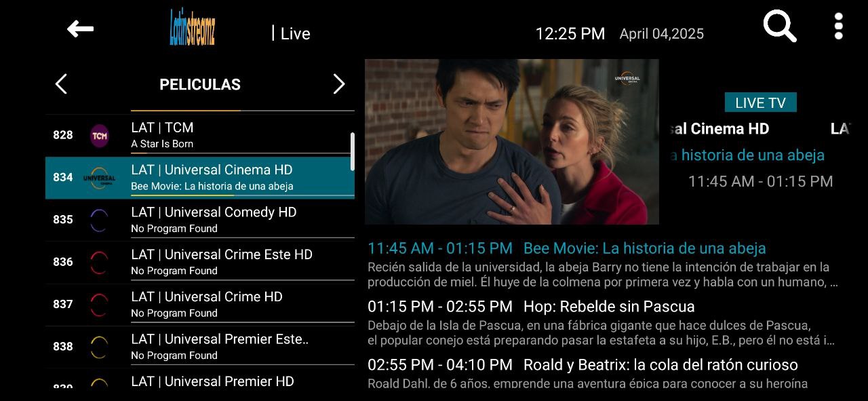Click the Latin Streamz logo
Viewport: 868px width, 401px height.
pos(192,27)
